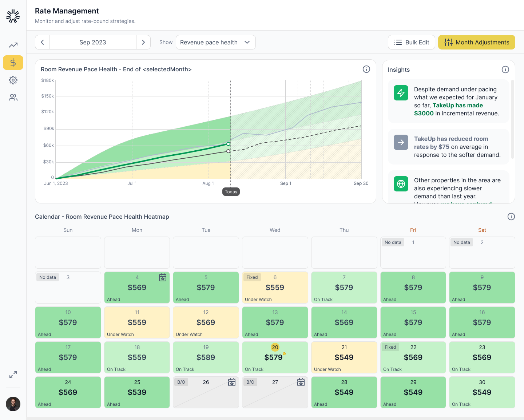The width and height of the screenshot is (524, 420).
Task: Advance to next month with right chevron
Action: [x=143, y=42]
